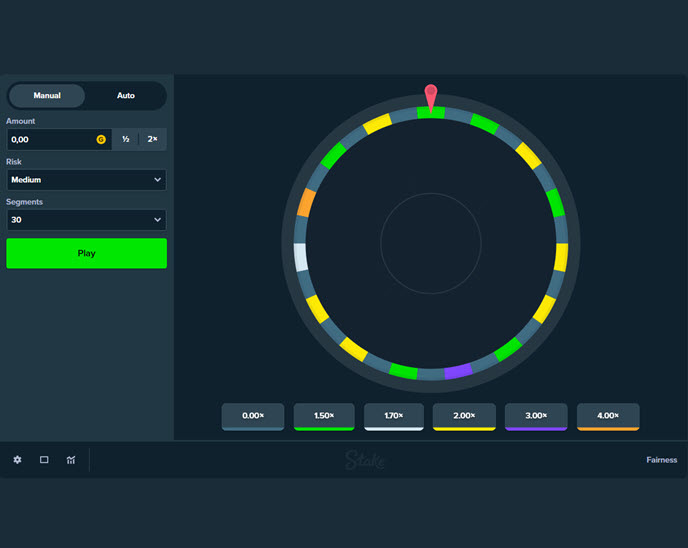Open the live stats chart icon

pos(71,460)
